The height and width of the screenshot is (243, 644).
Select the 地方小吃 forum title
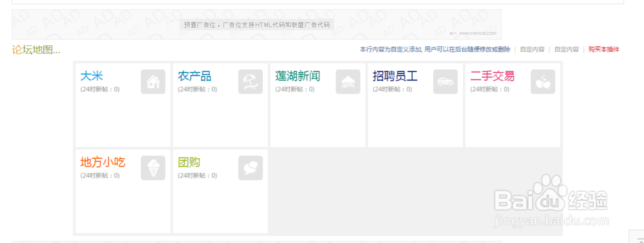tap(102, 162)
